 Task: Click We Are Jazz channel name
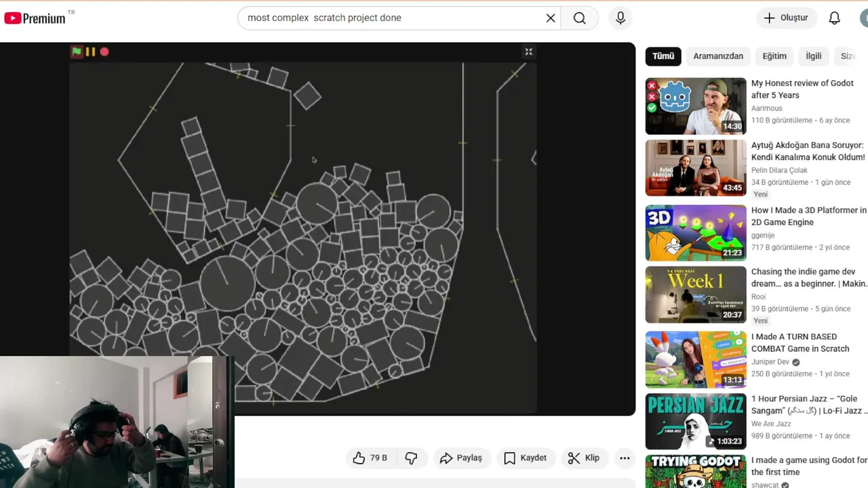pyautogui.click(x=772, y=424)
